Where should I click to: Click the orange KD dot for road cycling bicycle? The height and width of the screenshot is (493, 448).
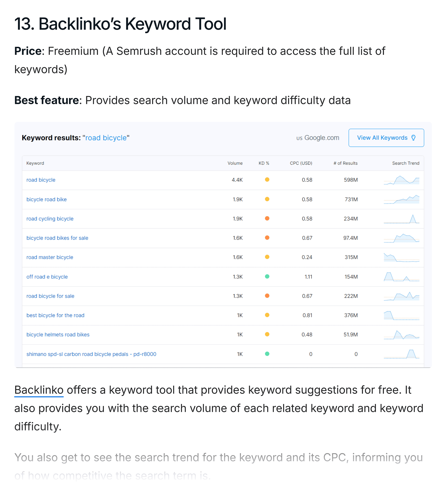point(267,218)
